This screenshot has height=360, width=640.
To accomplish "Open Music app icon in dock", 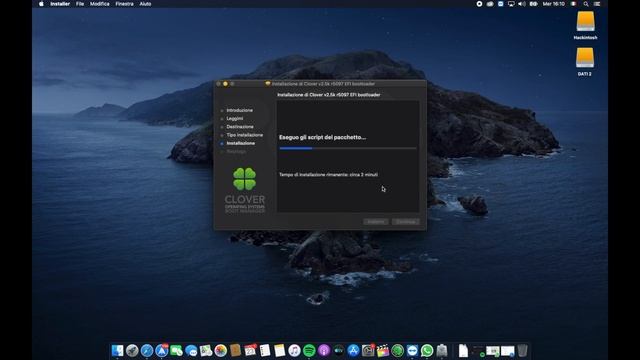I will coord(294,351).
